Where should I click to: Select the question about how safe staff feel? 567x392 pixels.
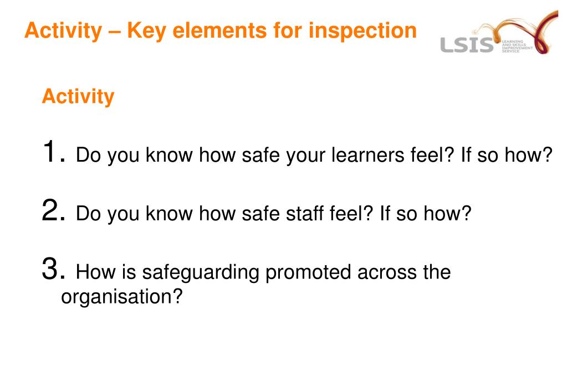click(273, 214)
